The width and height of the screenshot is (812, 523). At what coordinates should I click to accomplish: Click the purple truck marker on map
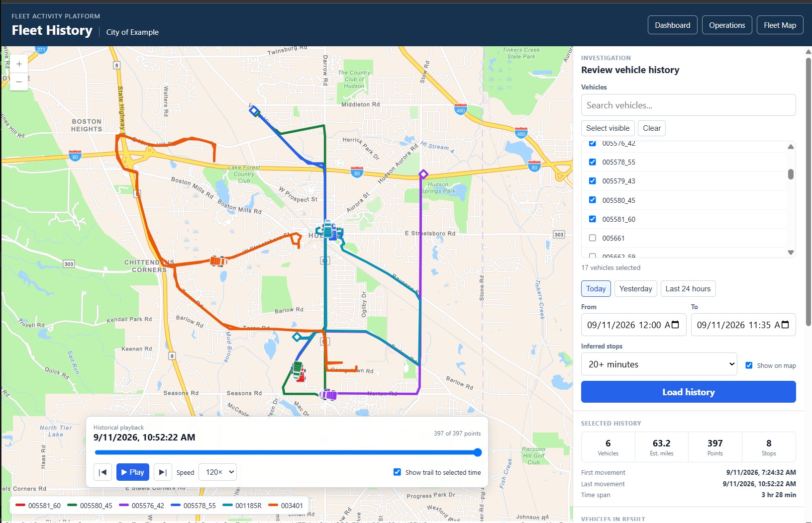coord(328,395)
